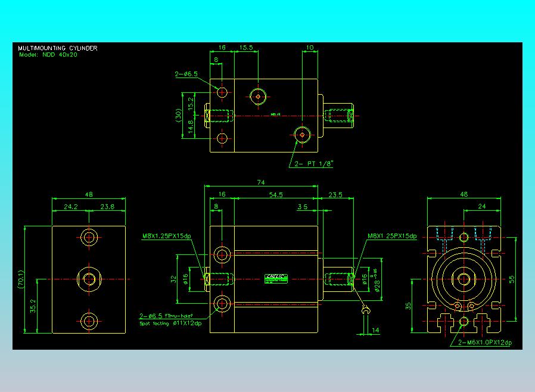
Task: Select the 35.2 vertical dimension
Action: [x=33, y=306]
